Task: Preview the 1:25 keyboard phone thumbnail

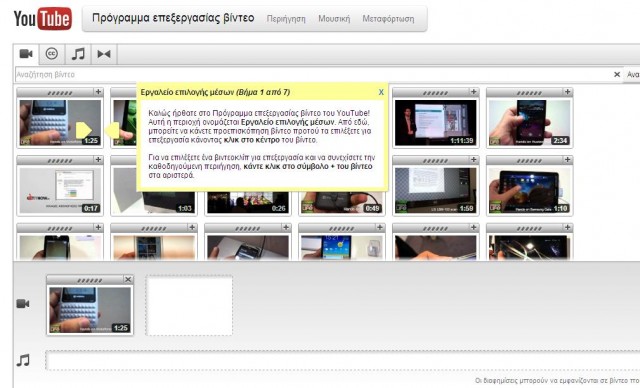Action: coord(60,122)
